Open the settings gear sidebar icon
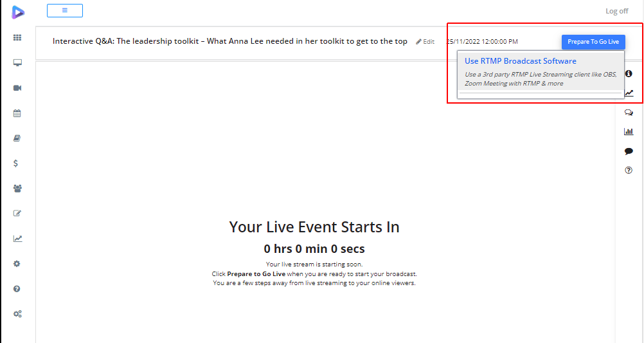 [x=17, y=264]
